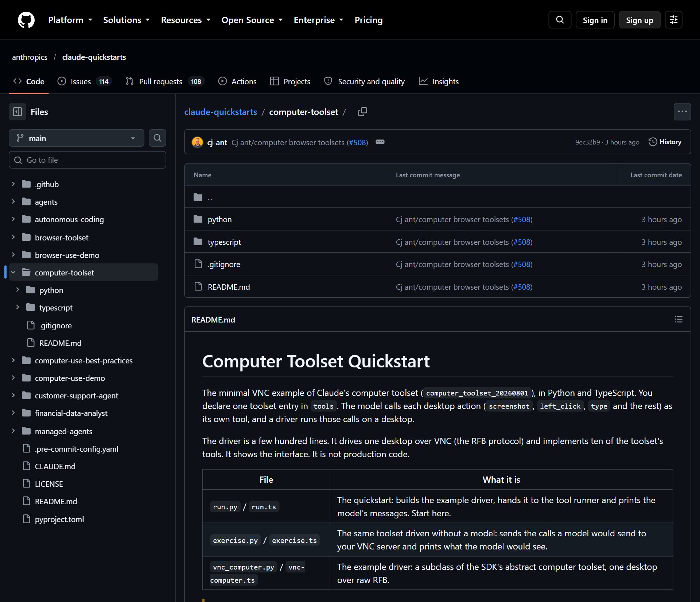The image size is (700, 602).
Task: Focus the Go to file field
Action: (x=87, y=160)
